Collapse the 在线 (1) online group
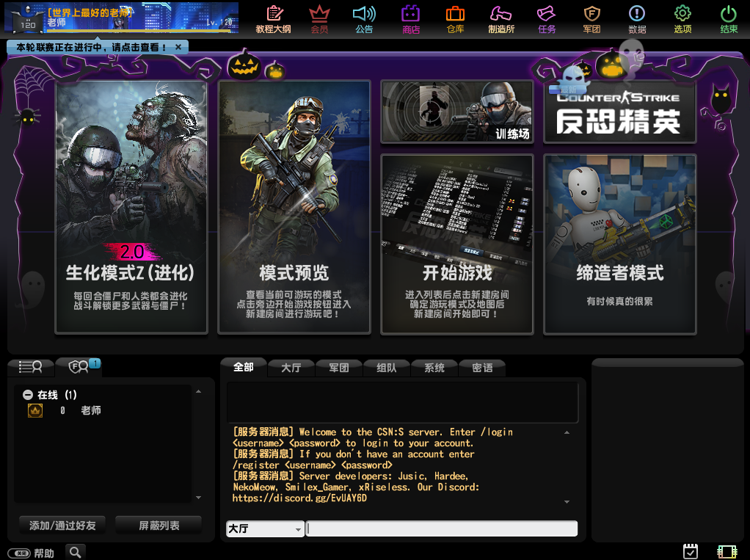 (28, 395)
